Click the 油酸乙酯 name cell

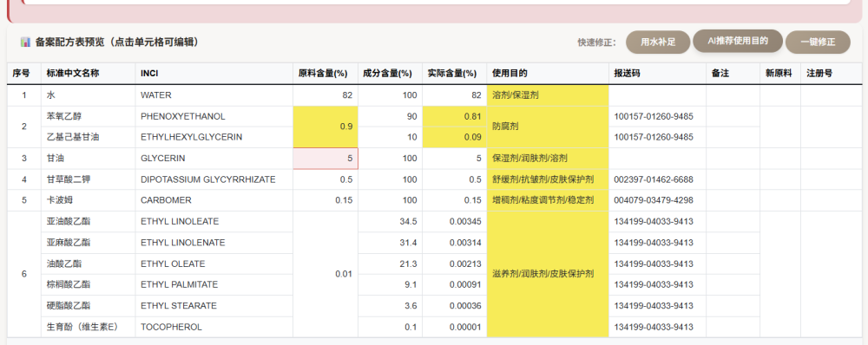coord(88,264)
